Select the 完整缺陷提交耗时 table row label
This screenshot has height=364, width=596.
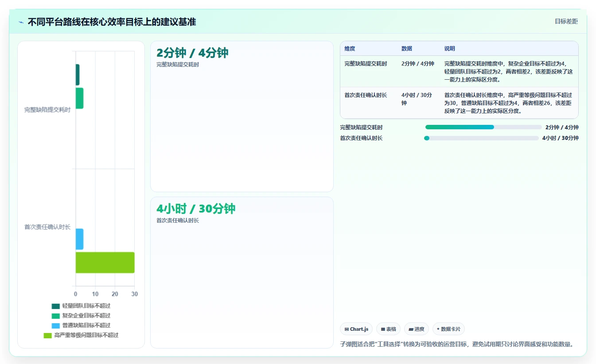tap(366, 64)
